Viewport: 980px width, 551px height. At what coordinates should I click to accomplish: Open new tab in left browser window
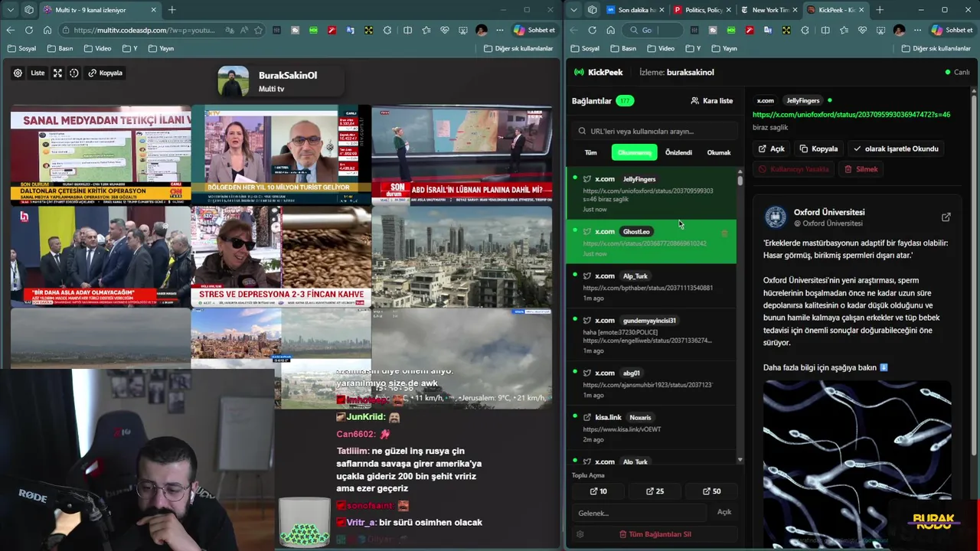tap(171, 10)
